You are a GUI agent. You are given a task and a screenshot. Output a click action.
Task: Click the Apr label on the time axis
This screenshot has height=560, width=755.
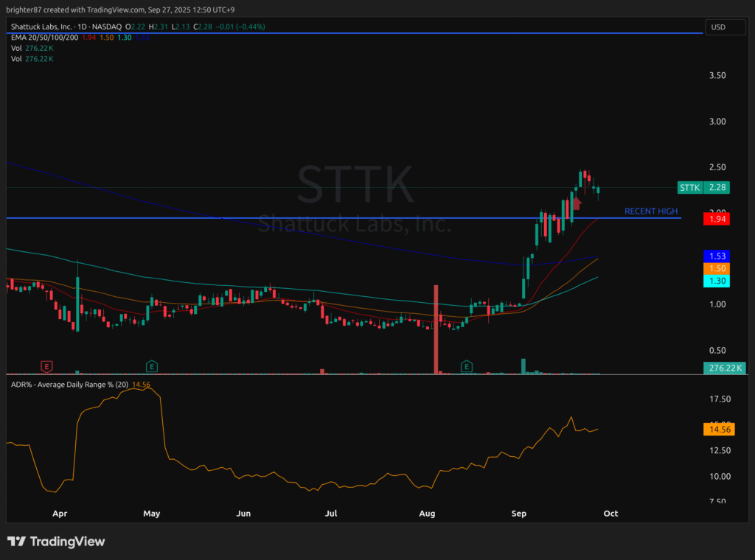[60, 514]
